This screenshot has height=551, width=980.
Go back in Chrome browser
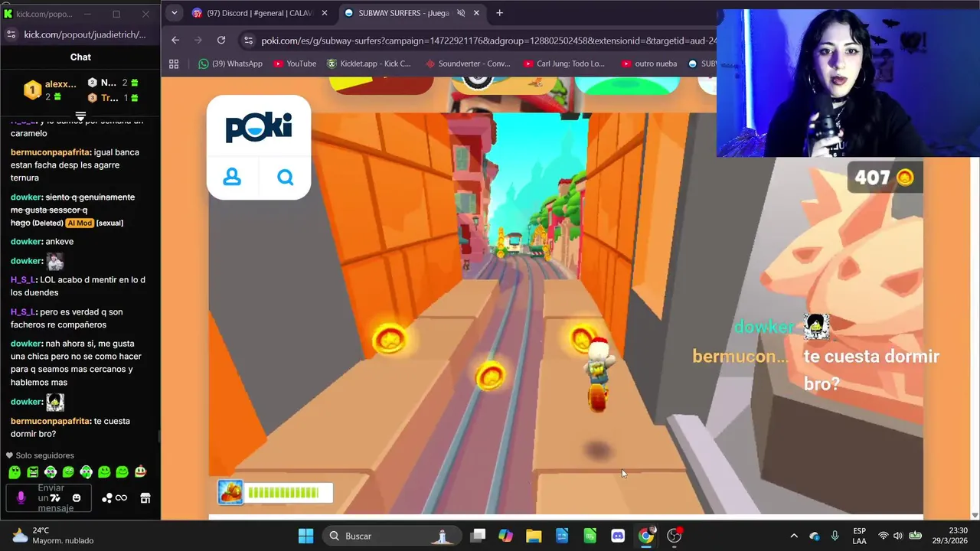(175, 40)
